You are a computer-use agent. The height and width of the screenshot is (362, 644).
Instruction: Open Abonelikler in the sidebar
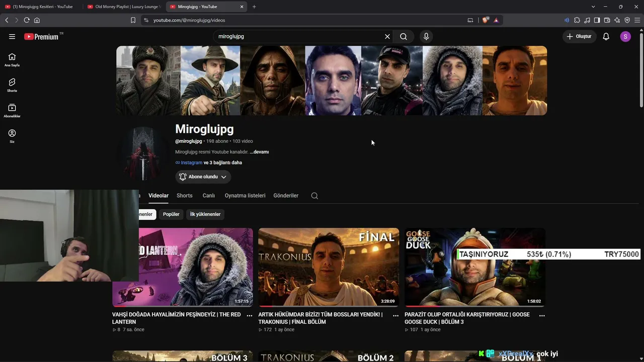click(x=12, y=111)
